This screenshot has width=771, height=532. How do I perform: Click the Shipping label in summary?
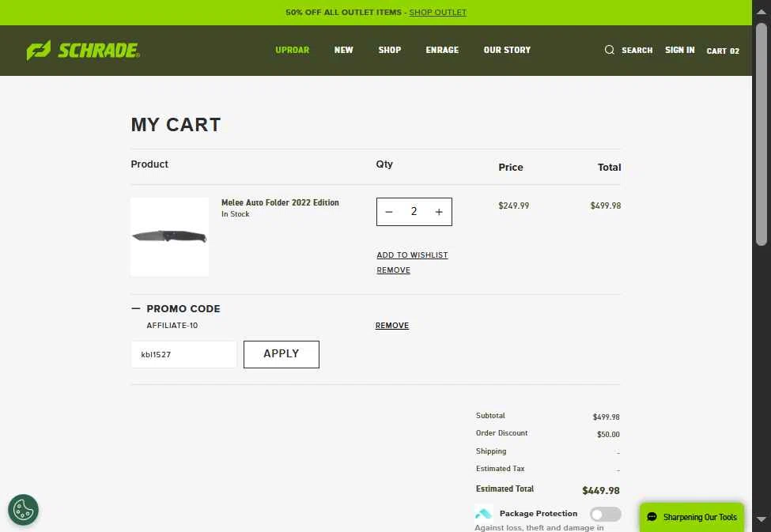click(x=491, y=451)
